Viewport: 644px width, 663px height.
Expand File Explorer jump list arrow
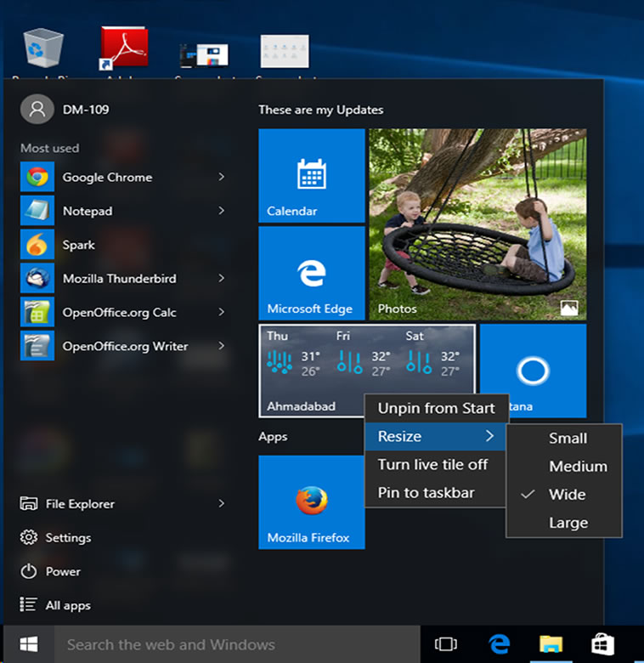click(x=222, y=503)
